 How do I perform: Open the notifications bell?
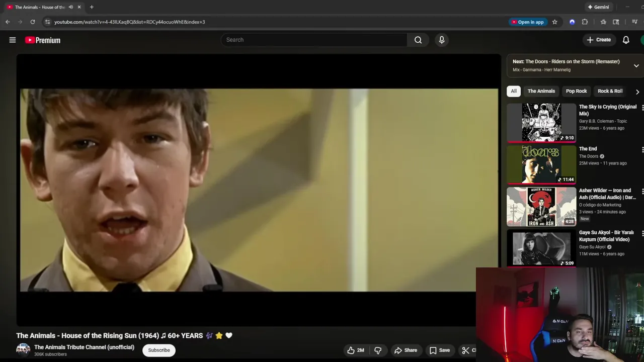(x=626, y=40)
